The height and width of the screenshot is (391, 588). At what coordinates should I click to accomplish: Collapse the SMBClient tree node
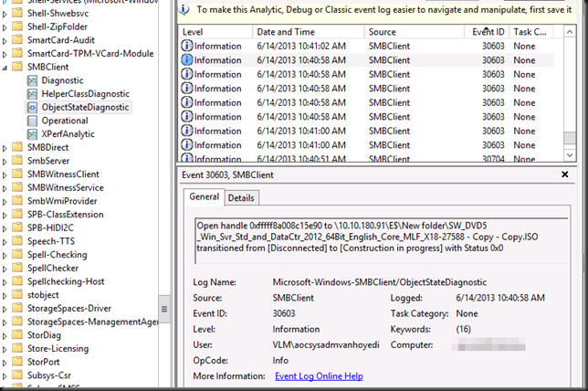[x=5, y=68]
